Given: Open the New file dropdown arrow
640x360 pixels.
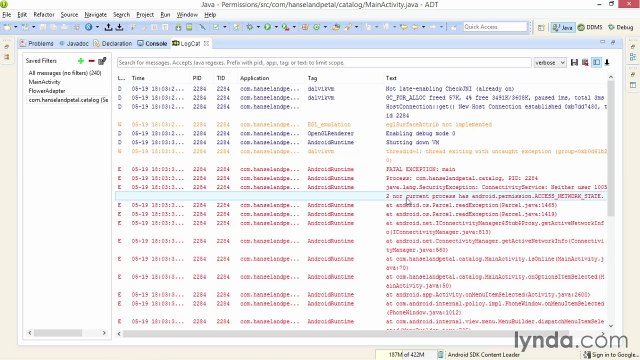Looking at the screenshot, I should click(16, 27).
